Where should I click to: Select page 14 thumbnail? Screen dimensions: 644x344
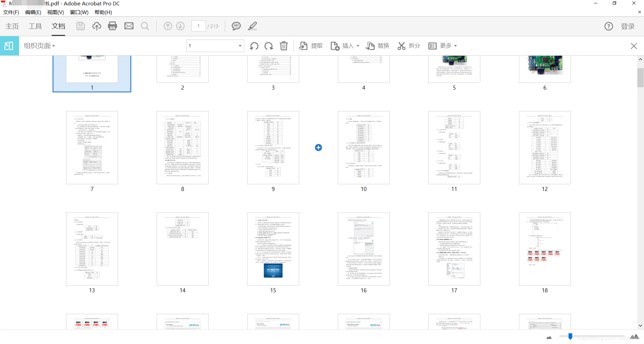182,249
